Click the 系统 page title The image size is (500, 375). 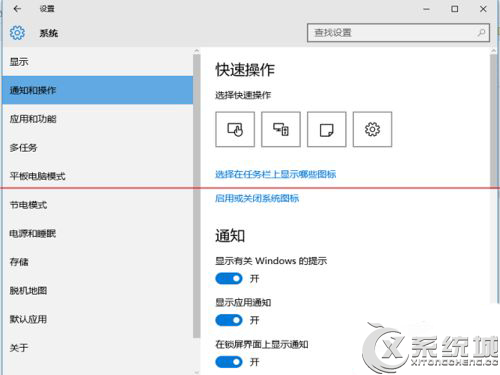coord(49,33)
